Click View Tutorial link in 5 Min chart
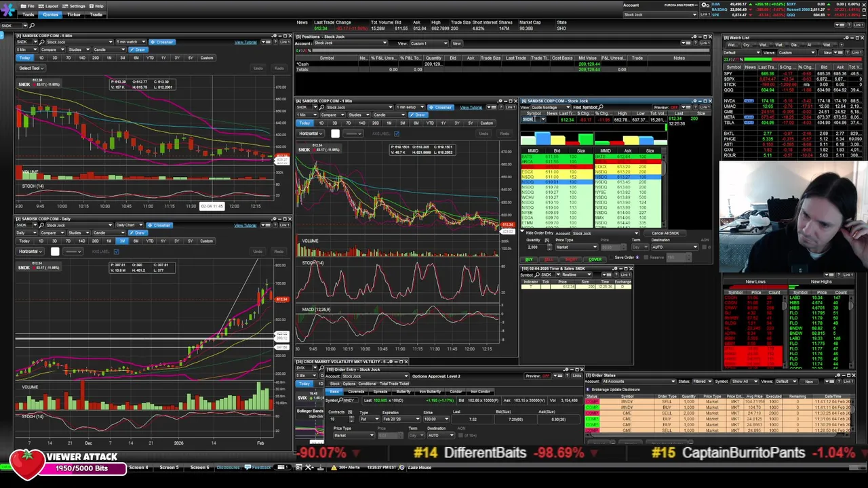The image size is (868, 488). point(245,42)
